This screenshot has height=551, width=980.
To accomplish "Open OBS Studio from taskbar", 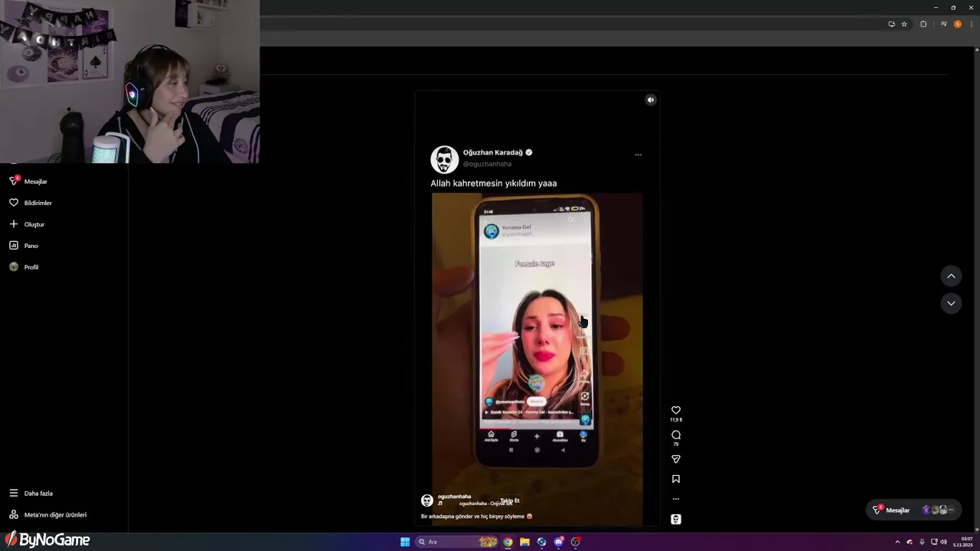I will [576, 542].
